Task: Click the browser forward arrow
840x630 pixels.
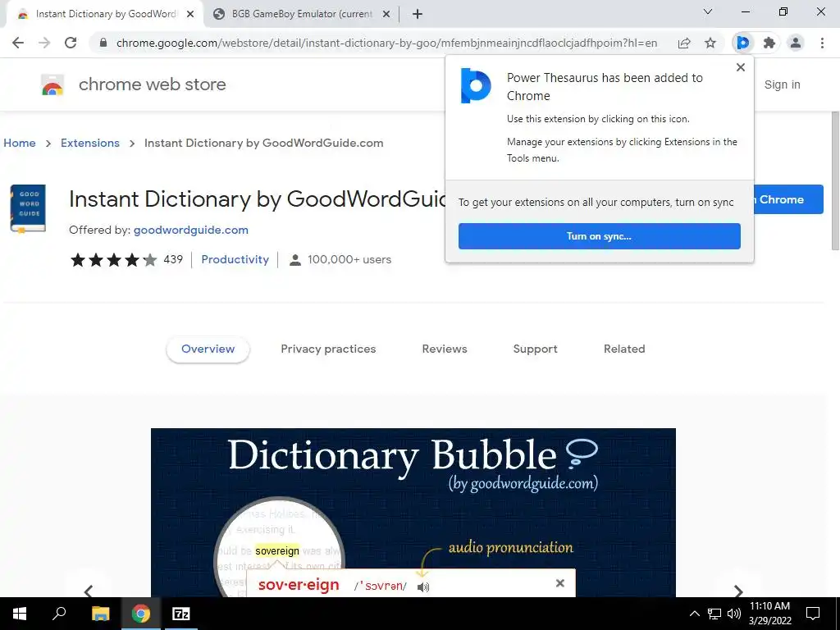Action: click(44, 43)
